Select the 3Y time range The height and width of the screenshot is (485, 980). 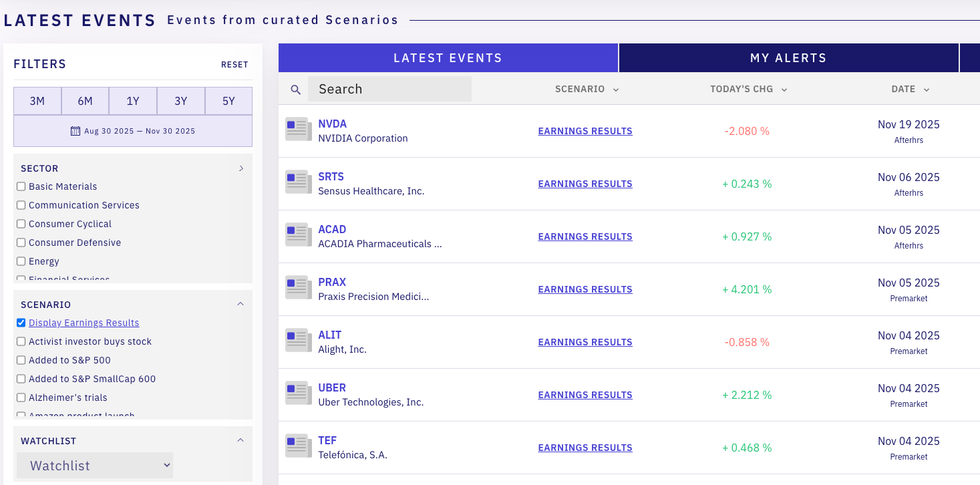[x=181, y=101]
